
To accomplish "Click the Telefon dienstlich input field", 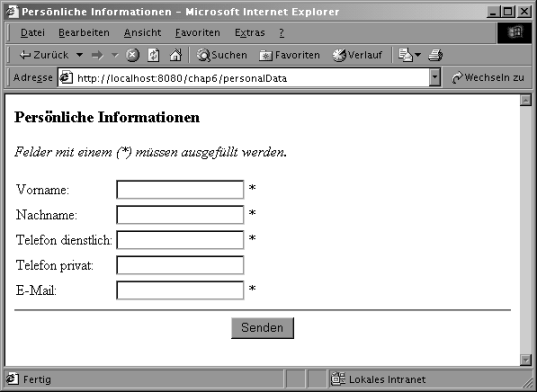I will 180,240.
